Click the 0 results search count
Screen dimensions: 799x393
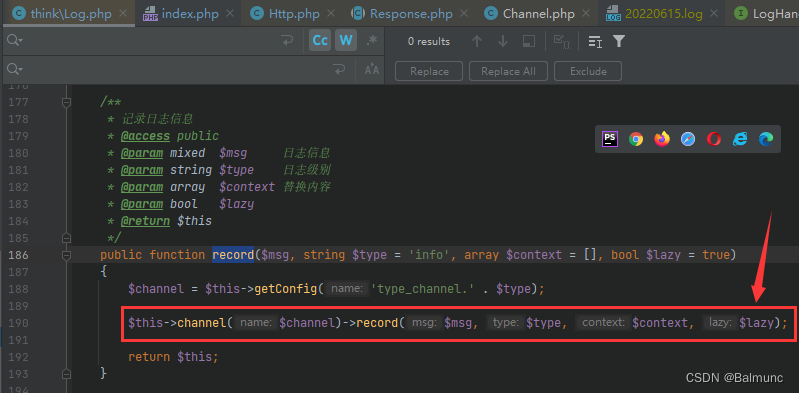pos(429,42)
